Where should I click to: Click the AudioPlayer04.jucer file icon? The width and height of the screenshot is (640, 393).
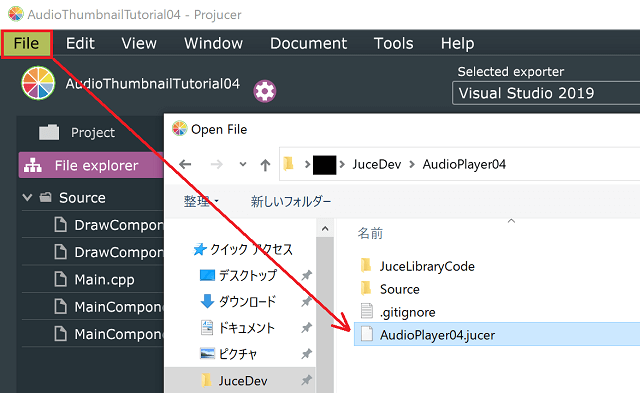click(x=367, y=334)
